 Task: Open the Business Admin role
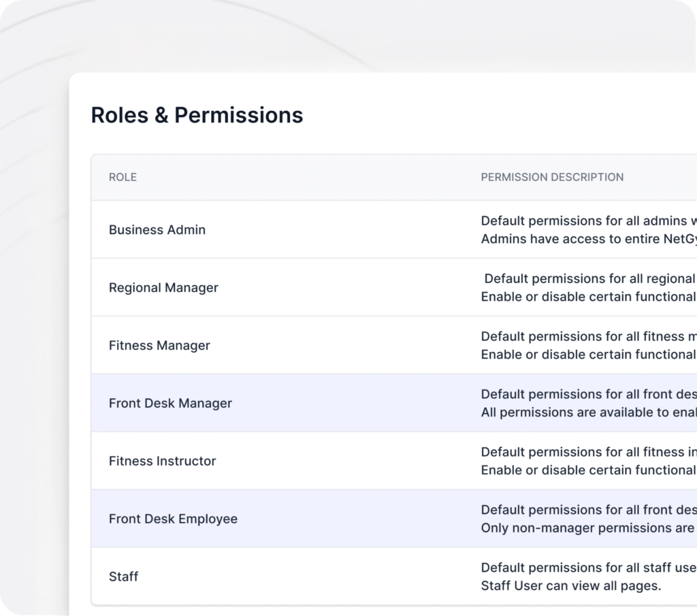point(157,230)
